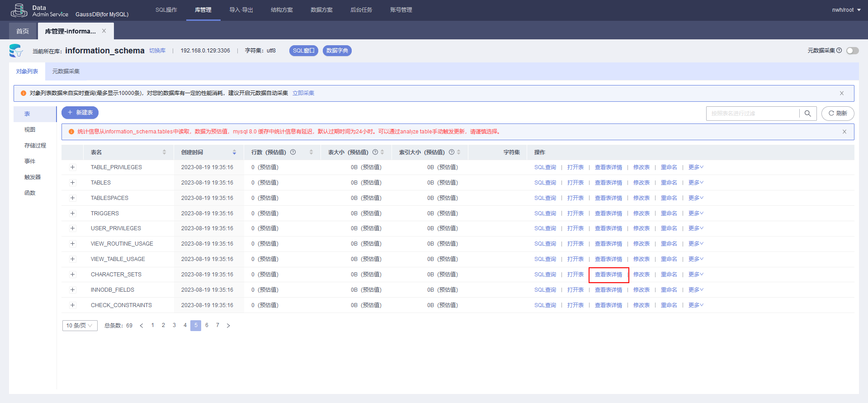
Task: Expand the TABLES row
Action: pyautogui.click(x=72, y=183)
